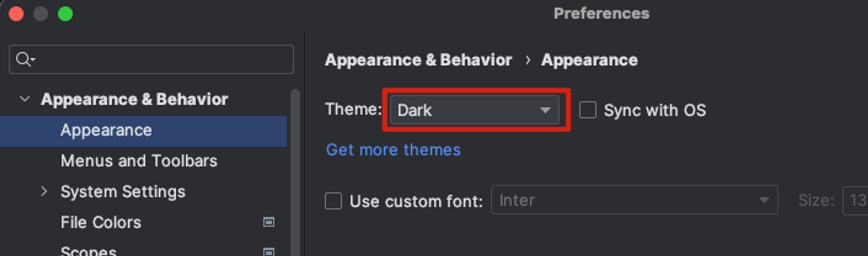
Task: Select Menus and Toolbars in sidebar
Action: pos(139,161)
